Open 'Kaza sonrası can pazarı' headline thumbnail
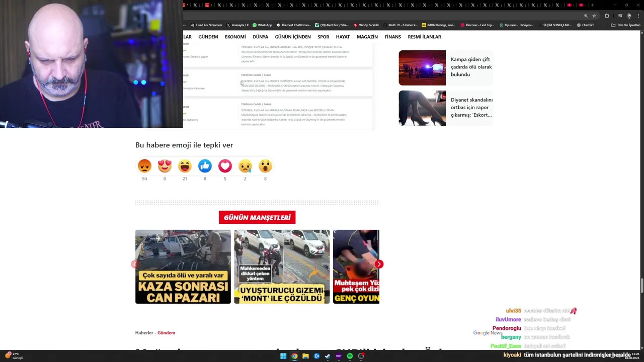644x362 pixels. click(x=183, y=266)
